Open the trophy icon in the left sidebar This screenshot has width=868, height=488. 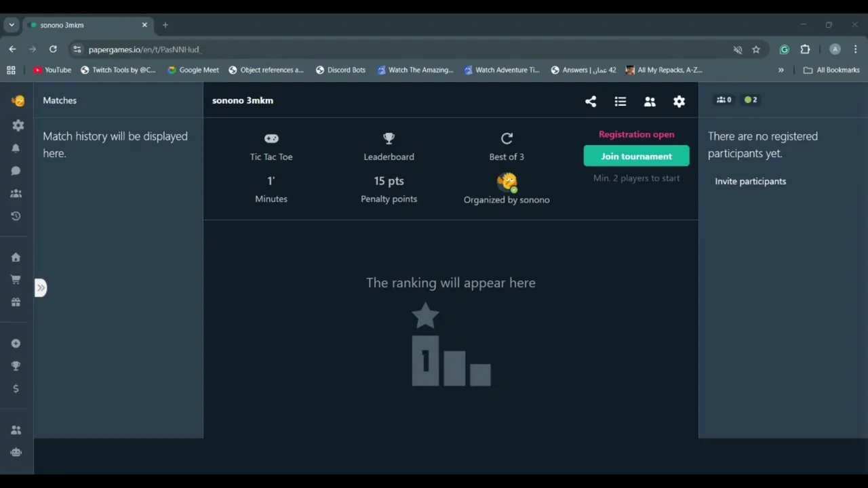[16, 366]
